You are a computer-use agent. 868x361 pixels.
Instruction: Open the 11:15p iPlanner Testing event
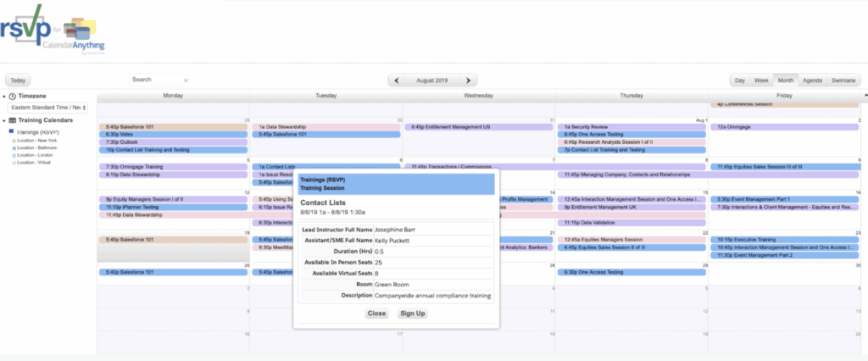pyautogui.click(x=173, y=207)
